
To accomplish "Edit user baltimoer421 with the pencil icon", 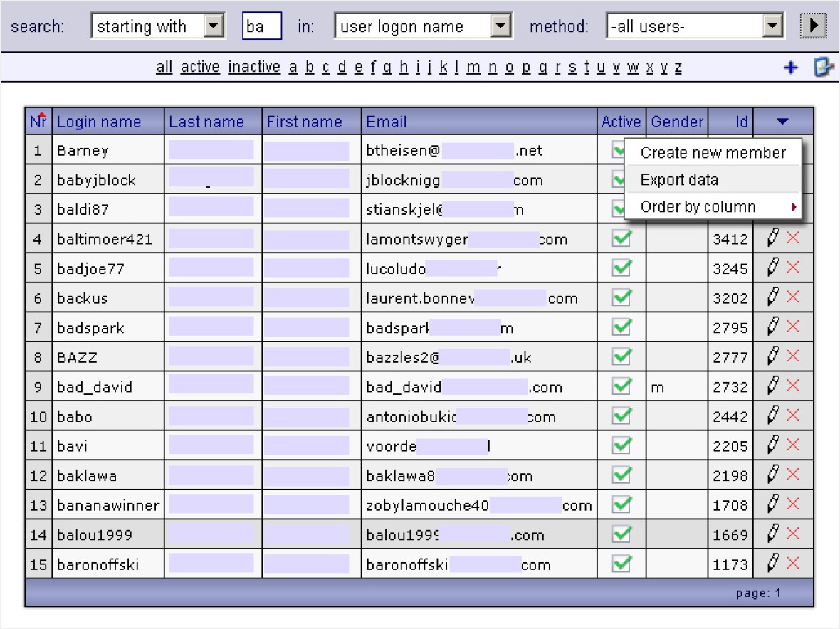I will pos(773,238).
